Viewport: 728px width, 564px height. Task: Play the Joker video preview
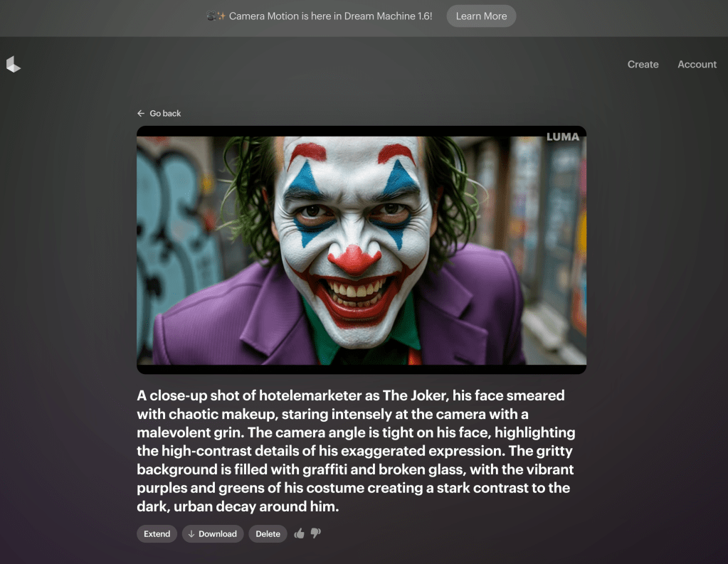point(361,250)
